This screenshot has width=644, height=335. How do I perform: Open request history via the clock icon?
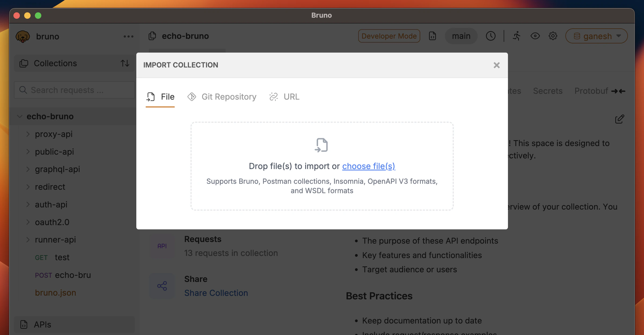[491, 36]
